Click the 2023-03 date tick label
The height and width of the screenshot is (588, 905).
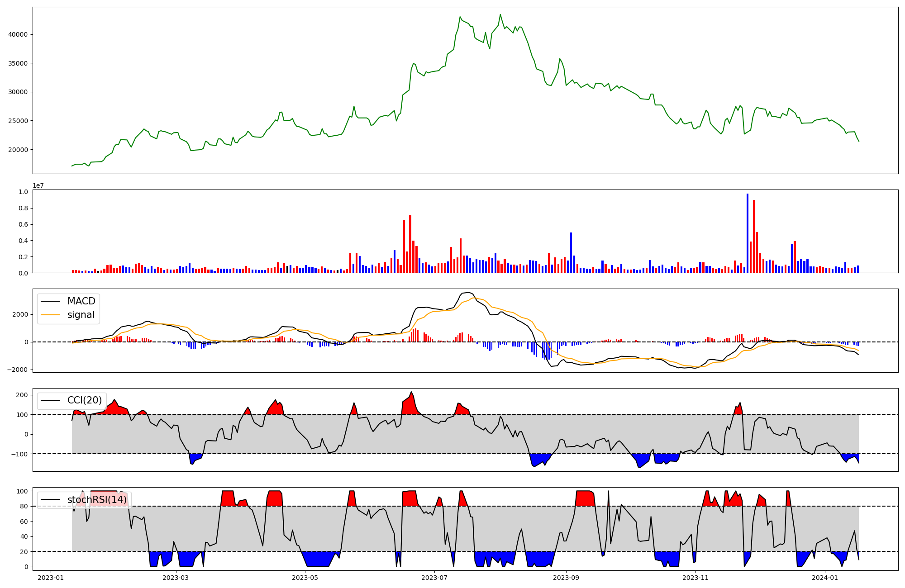click(175, 578)
